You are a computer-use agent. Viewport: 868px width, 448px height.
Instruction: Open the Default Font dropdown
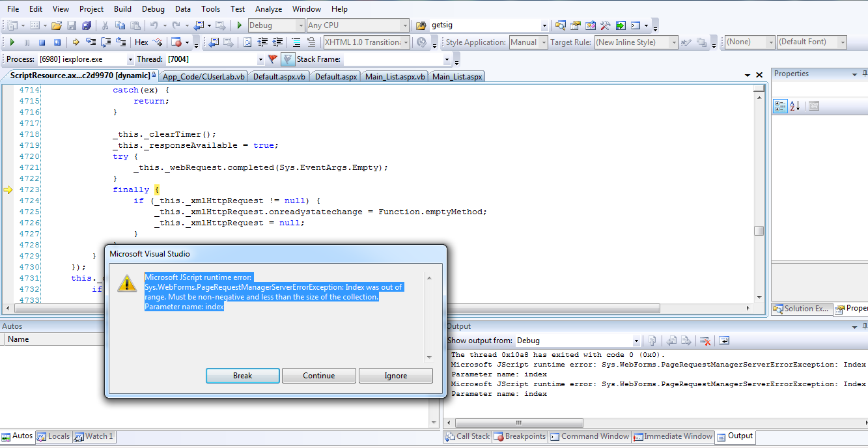pyautogui.click(x=843, y=42)
